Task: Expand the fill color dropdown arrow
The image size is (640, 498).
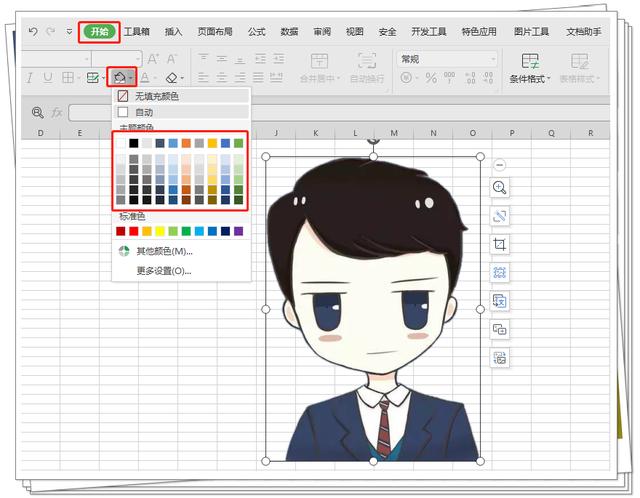Action: point(131,77)
